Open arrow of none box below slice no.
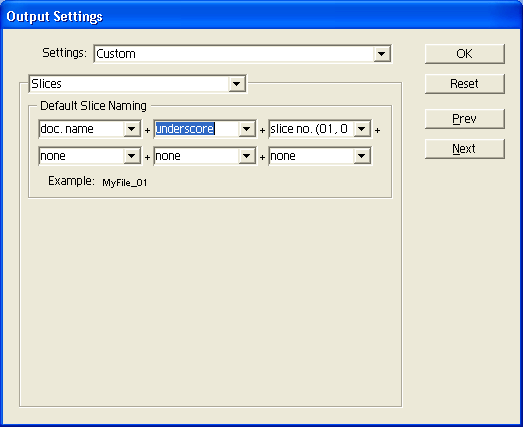The height and width of the screenshot is (427, 523). coord(362,156)
